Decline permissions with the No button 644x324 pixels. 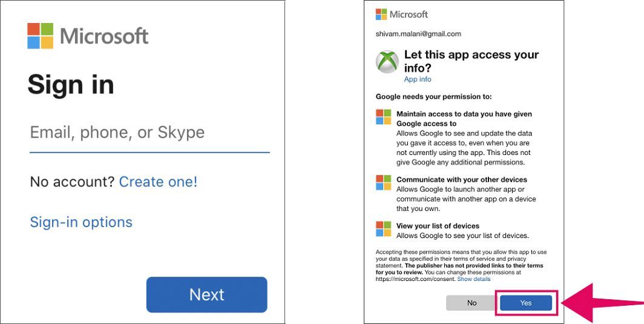click(x=472, y=303)
